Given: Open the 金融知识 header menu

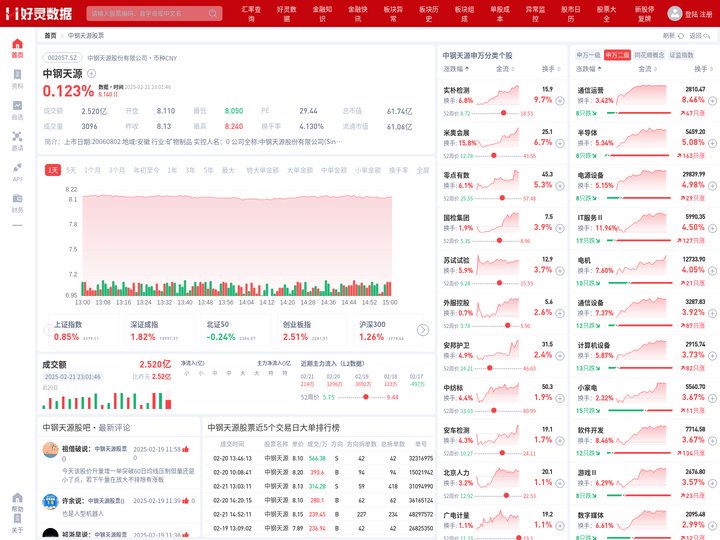Looking at the screenshot, I should 322,14.
